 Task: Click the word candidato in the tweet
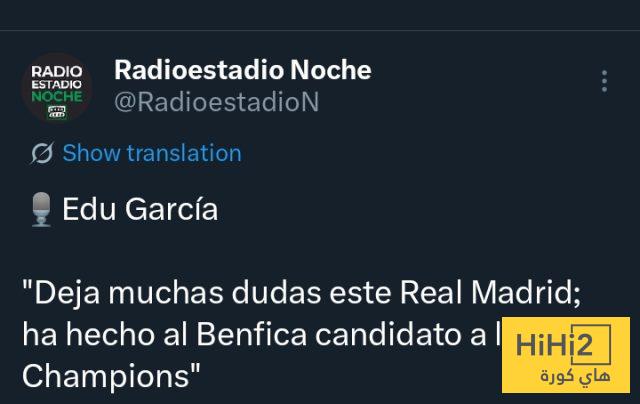point(363,335)
